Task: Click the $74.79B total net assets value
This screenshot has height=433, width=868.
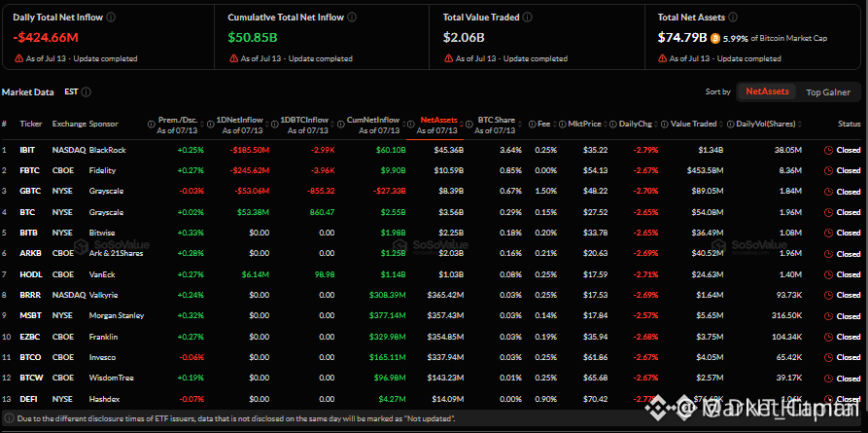Action: pos(682,38)
